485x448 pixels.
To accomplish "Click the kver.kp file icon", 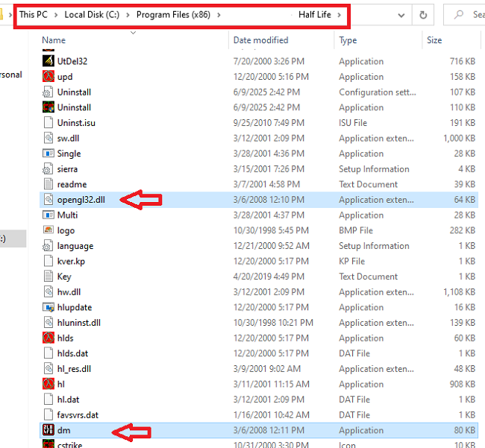I will pos(48,261).
